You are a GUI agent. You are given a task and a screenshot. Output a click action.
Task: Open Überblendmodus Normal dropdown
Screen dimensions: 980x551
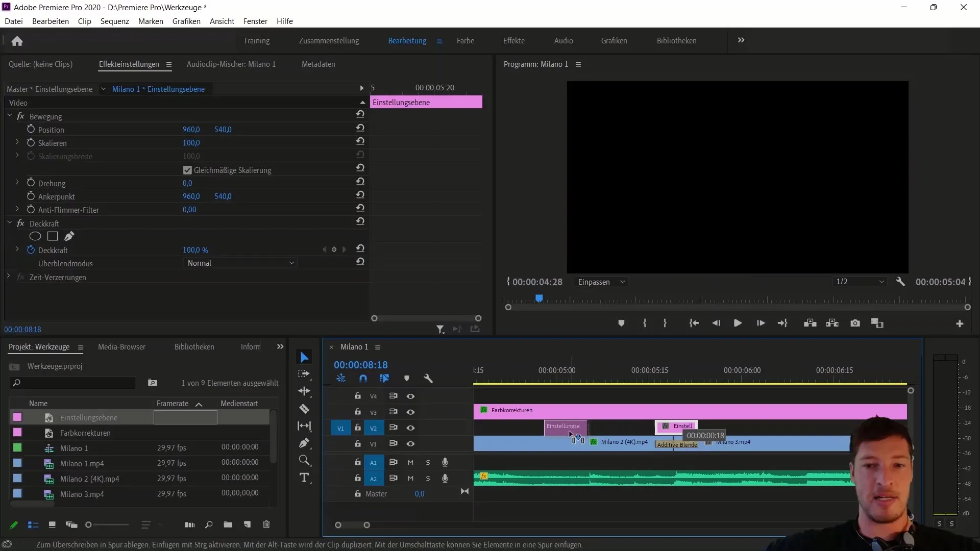point(240,263)
